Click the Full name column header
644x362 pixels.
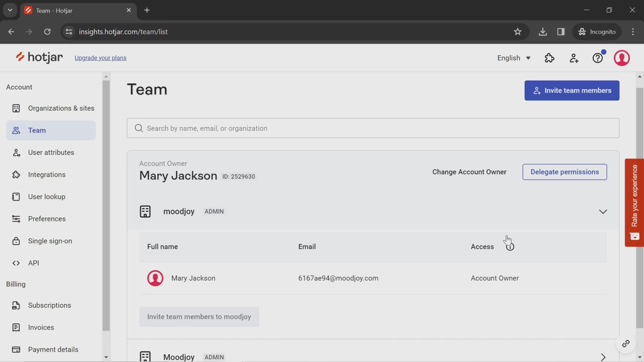[163, 247]
